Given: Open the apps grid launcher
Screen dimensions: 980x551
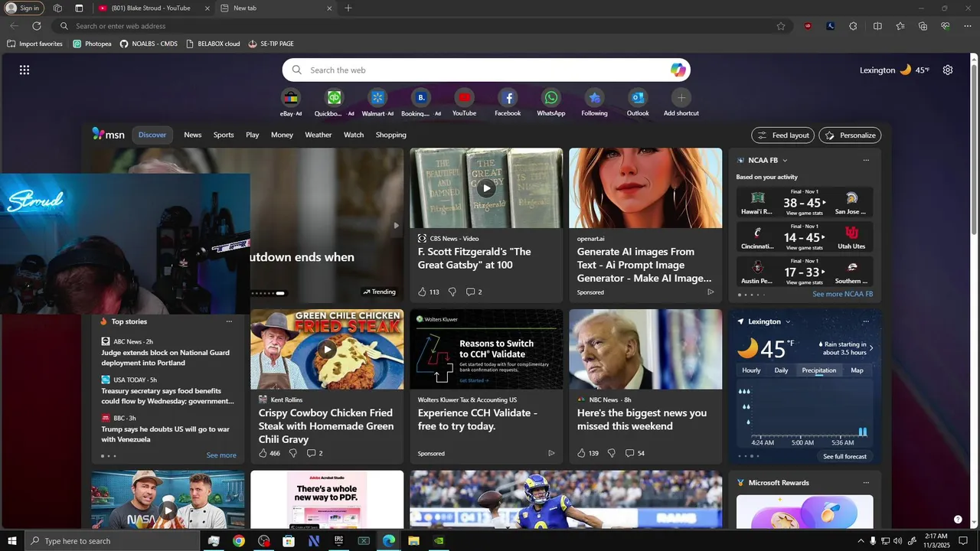Looking at the screenshot, I should [x=24, y=70].
